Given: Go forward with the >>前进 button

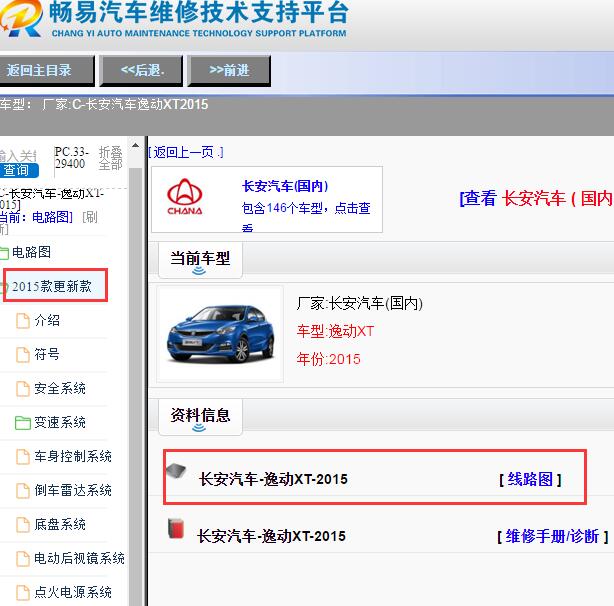Looking at the screenshot, I should click(x=229, y=70).
